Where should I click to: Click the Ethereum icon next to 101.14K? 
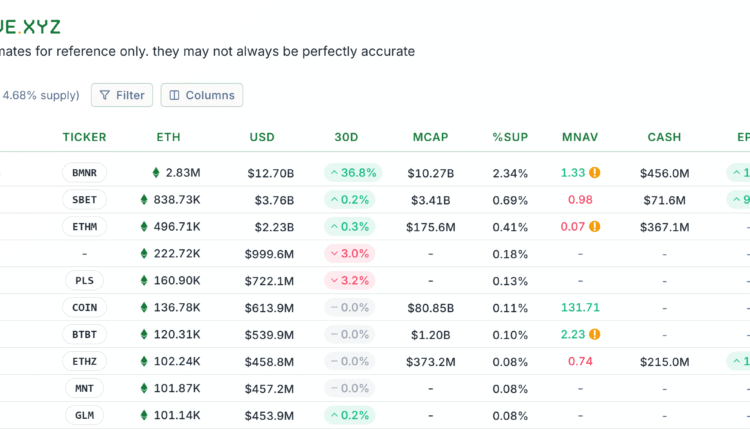(x=143, y=415)
